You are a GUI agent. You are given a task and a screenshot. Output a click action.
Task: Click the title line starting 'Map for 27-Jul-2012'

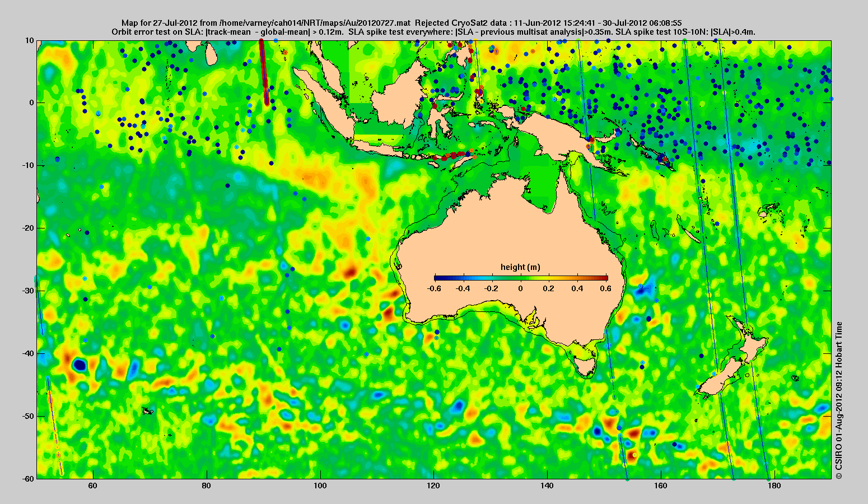[x=402, y=23]
